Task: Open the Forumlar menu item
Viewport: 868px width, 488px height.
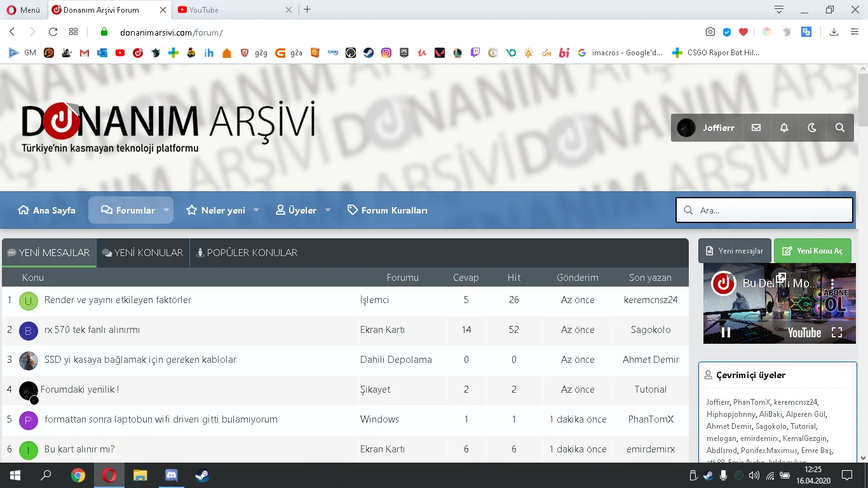Action: pyautogui.click(x=128, y=210)
